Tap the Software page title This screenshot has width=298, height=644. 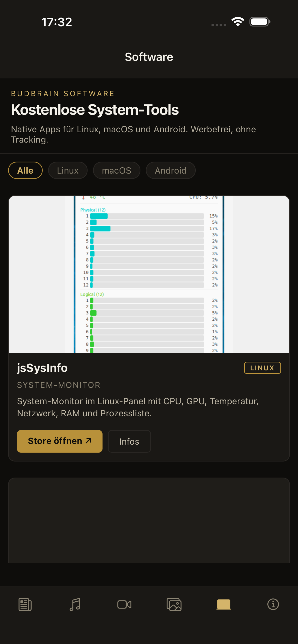coord(149,57)
